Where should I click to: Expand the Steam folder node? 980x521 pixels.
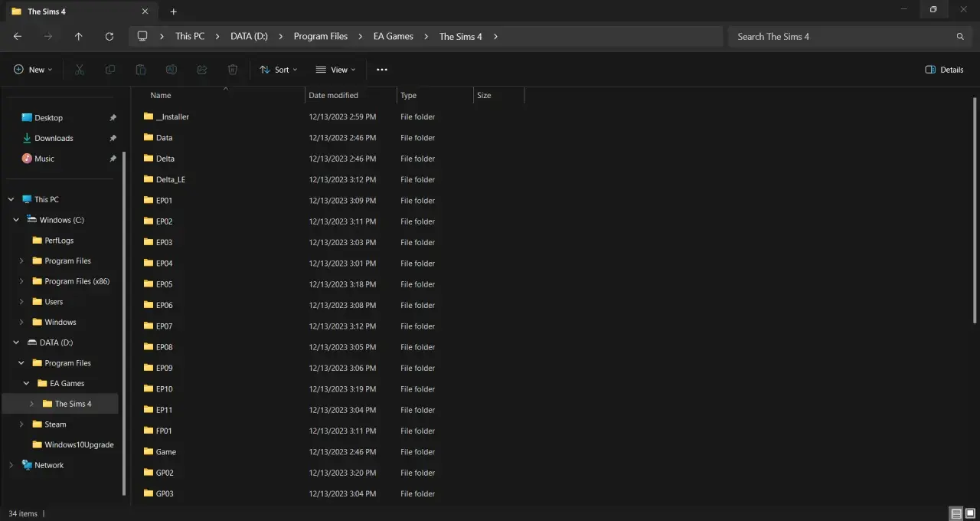point(21,424)
